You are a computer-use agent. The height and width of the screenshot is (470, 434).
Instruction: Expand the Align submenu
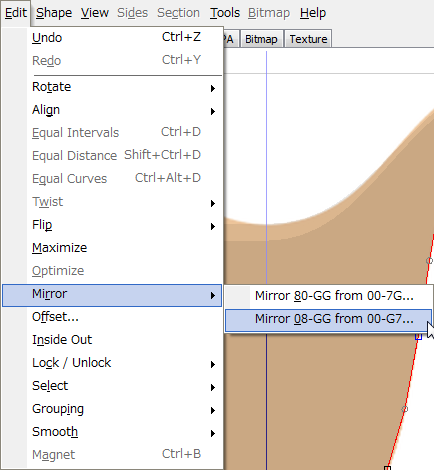112,110
